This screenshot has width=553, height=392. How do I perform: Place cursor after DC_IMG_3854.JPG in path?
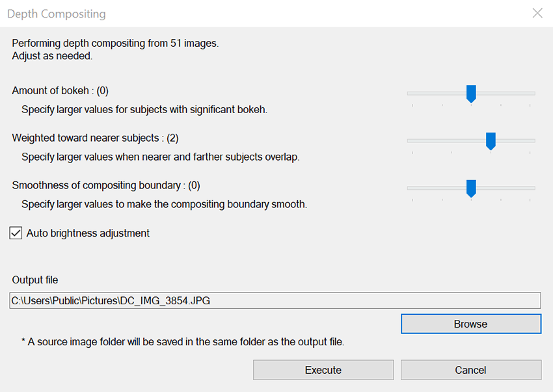pos(210,300)
